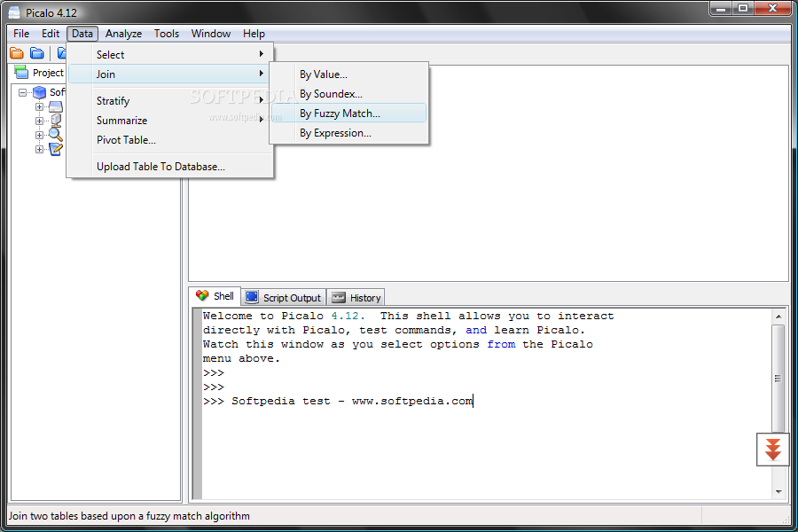Close the open Data menu
Image resolution: width=798 pixels, height=532 pixels.
click(82, 34)
